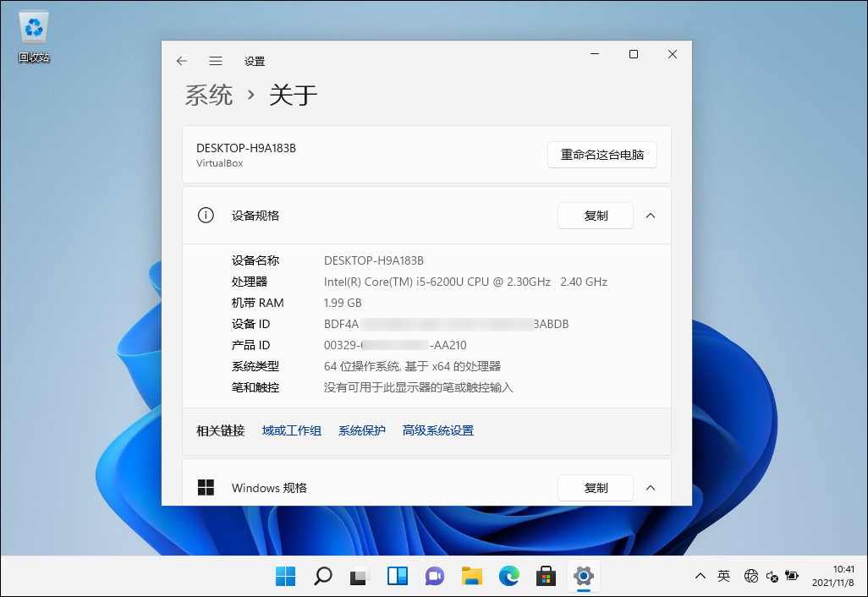
Task: Click the 关于 page heading
Action: click(294, 96)
